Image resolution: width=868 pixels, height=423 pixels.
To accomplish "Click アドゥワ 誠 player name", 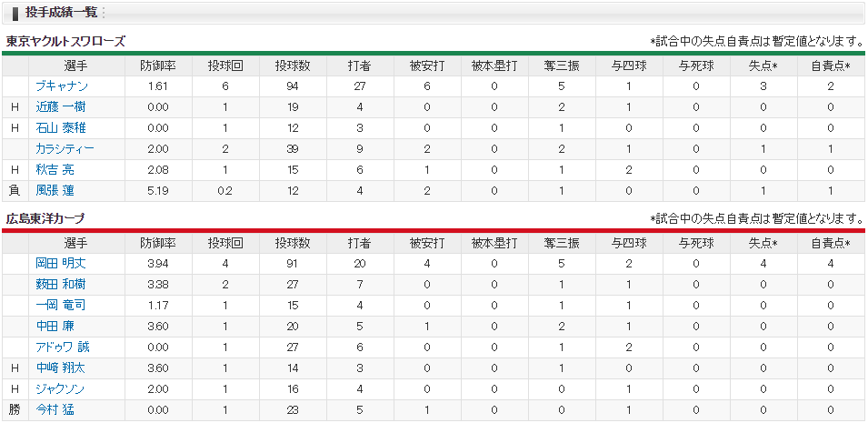I will click(x=63, y=347).
